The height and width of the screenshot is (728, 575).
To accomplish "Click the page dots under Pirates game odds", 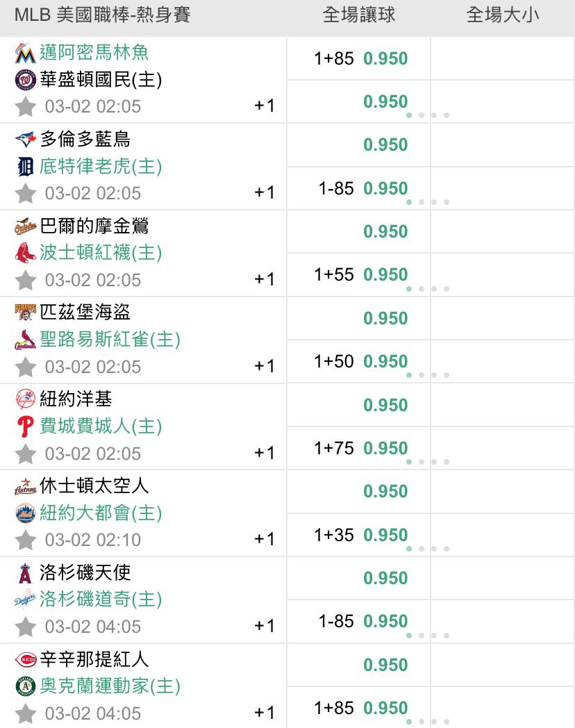I will click(428, 375).
